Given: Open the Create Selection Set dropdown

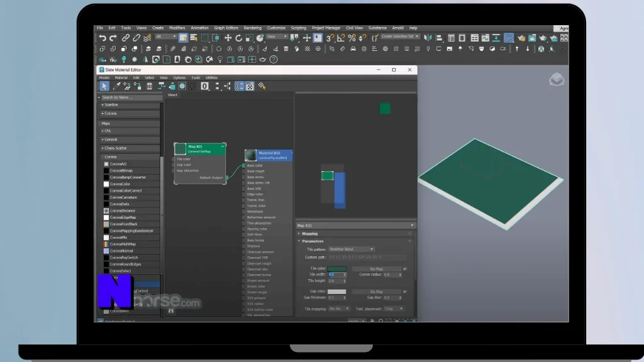Looking at the screenshot, I should pos(400,36).
